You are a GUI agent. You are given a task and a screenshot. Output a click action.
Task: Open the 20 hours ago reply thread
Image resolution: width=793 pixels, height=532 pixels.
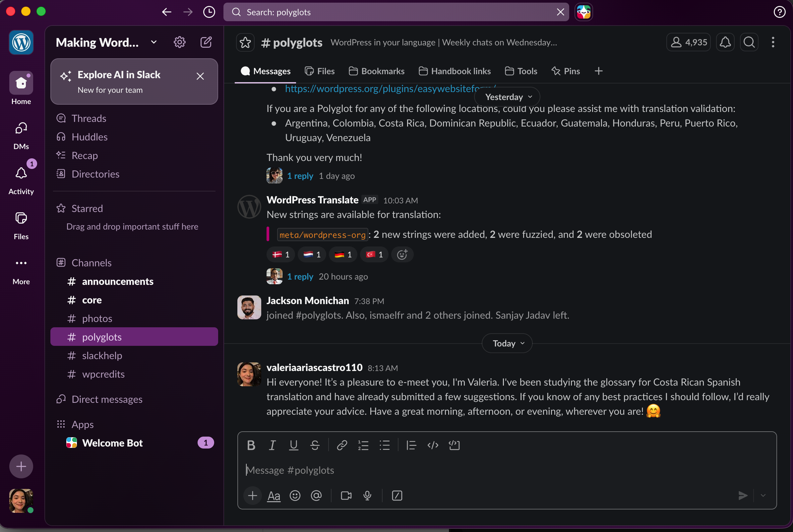click(300, 277)
